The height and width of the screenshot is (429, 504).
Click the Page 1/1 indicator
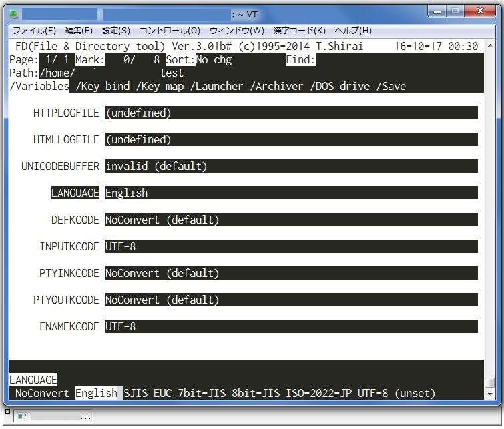(x=39, y=60)
